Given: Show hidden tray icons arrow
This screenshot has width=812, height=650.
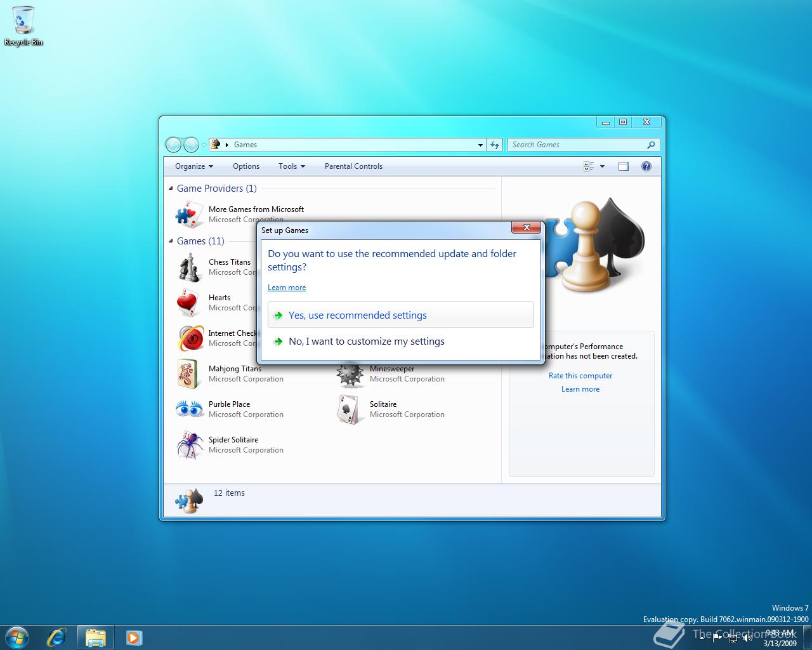Looking at the screenshot, I should (x=702, y=637).
